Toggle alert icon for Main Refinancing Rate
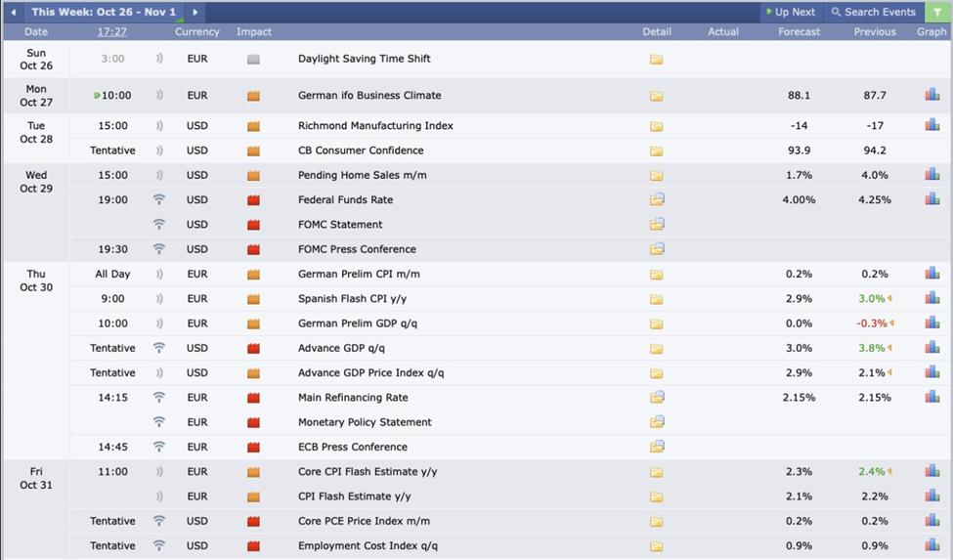 point(159,398)
